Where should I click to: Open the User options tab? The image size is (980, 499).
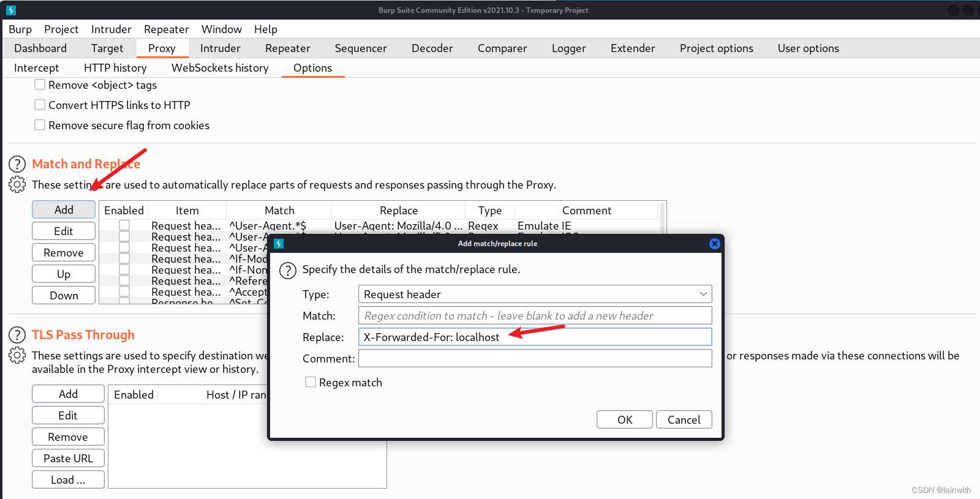(x=809, y=48)
